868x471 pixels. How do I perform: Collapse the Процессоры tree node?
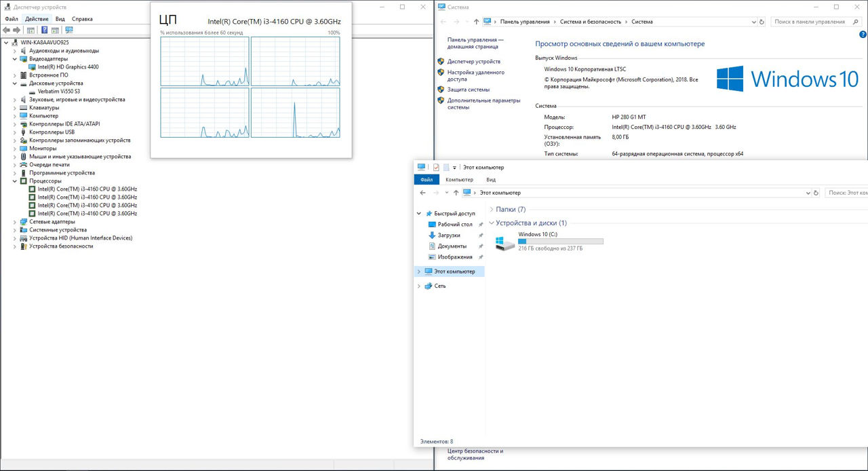coord(15,181)
